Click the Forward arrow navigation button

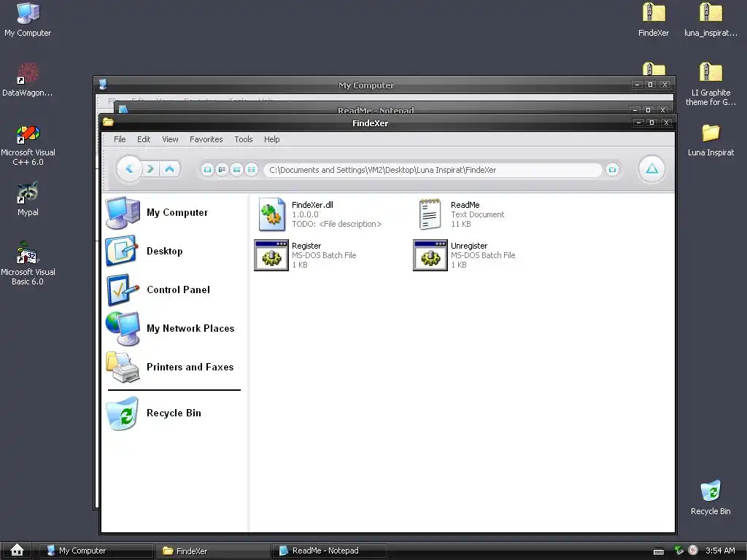pos(150,169)
